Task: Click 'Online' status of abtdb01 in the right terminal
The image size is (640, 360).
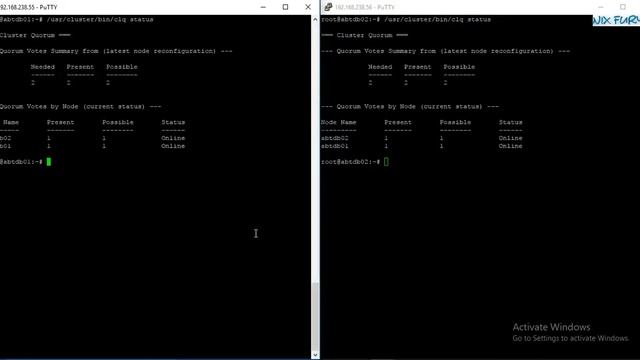Action: pyautogui.click(x=510, y=146)
